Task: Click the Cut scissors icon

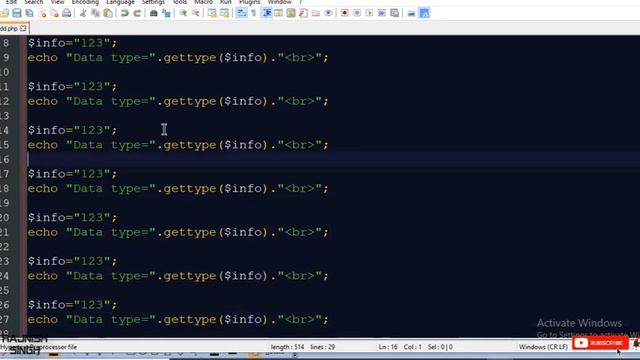Action: point(83,13)
